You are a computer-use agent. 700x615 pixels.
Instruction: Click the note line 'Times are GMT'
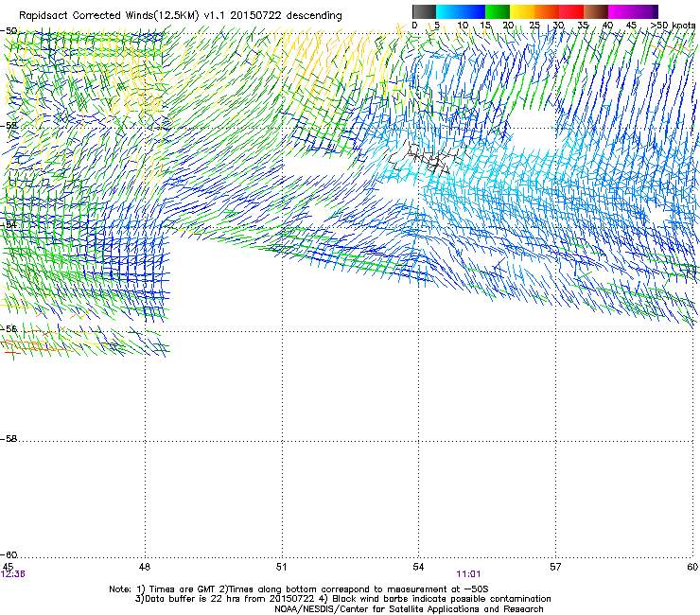182,589
